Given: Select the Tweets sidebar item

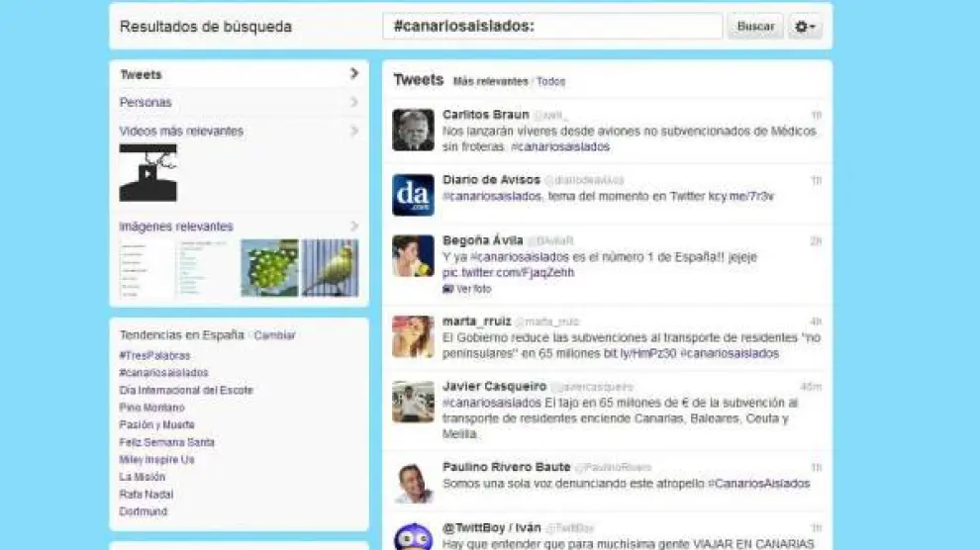Looking at the screenshot, I should tap(141, 74).
